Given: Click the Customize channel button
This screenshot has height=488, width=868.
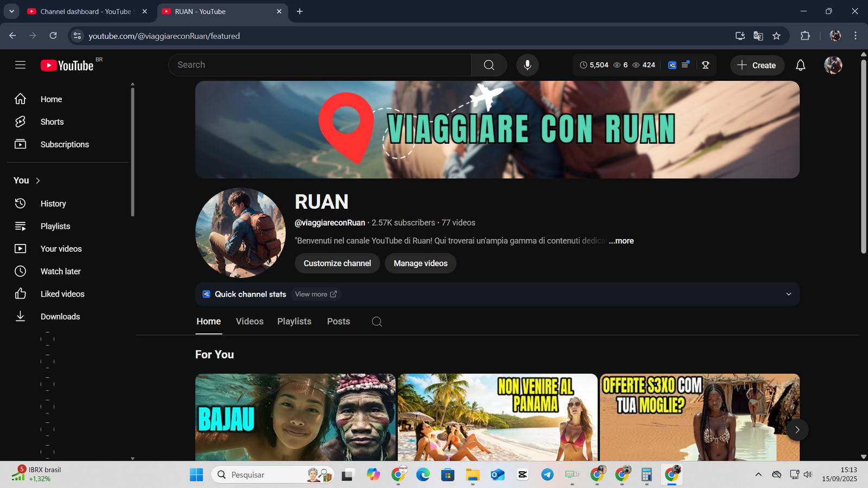Looking at the screenshot, I should point(337,264).
